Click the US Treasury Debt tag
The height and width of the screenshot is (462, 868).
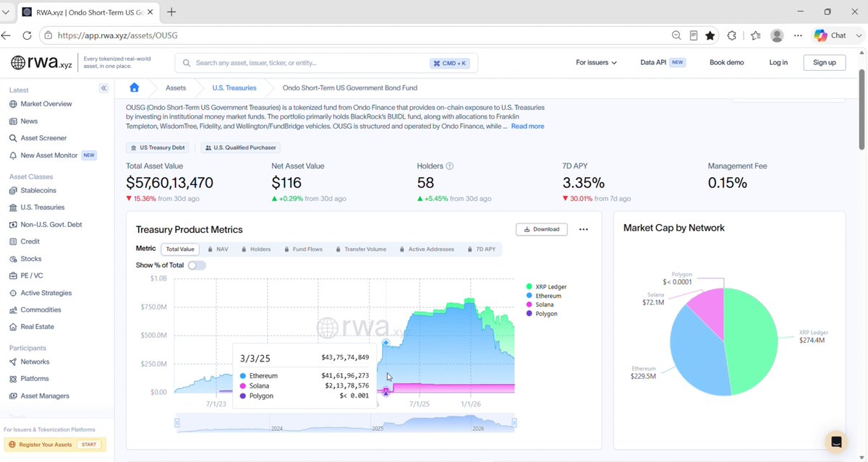tap(158, 147)
